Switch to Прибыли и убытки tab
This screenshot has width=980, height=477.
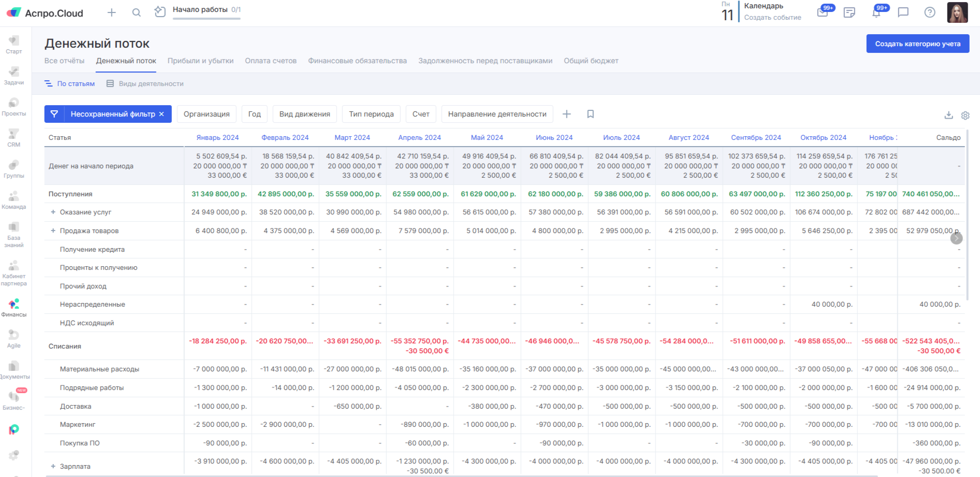200,61
